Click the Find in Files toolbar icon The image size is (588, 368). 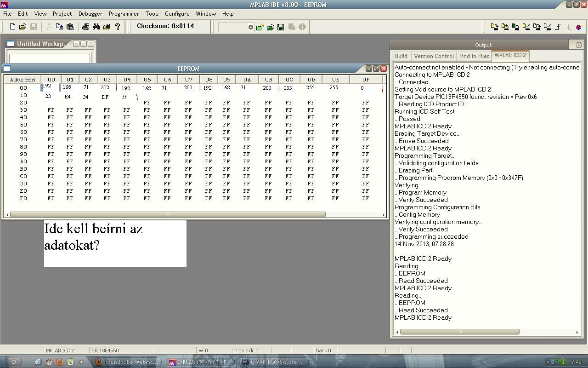tap(107, 27)
